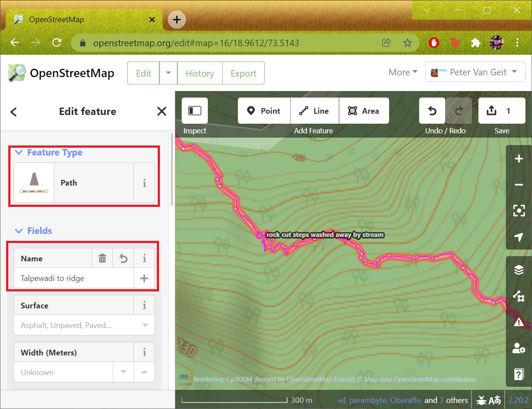
Task: Open a new browser tab
Action: tap(177, 19)
